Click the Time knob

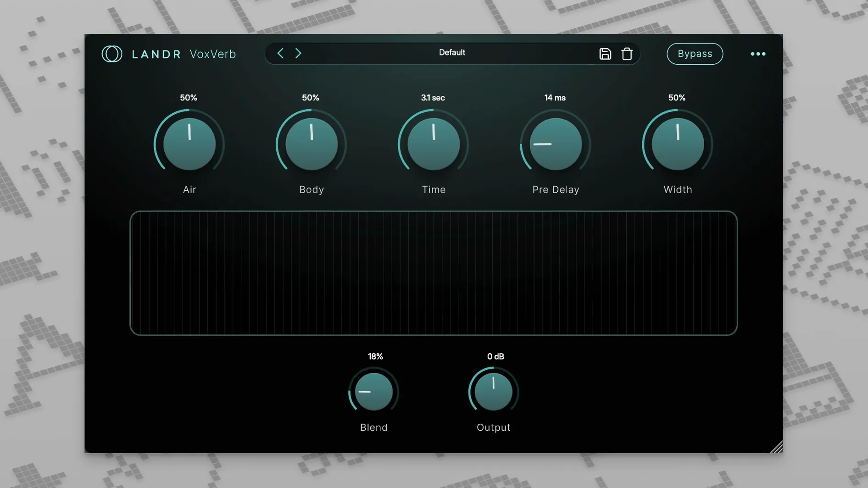click(433, 144)
